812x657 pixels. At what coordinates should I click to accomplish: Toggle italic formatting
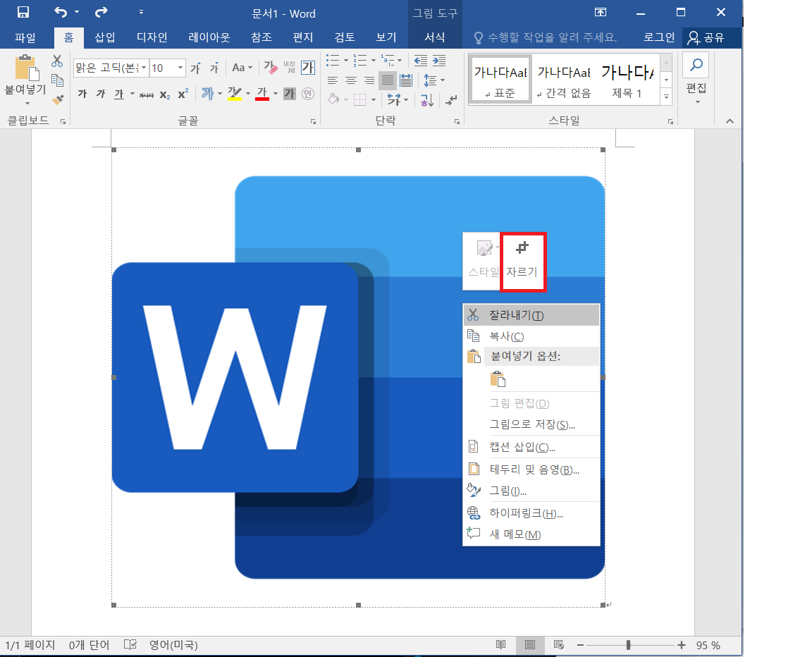pos(101,94)
